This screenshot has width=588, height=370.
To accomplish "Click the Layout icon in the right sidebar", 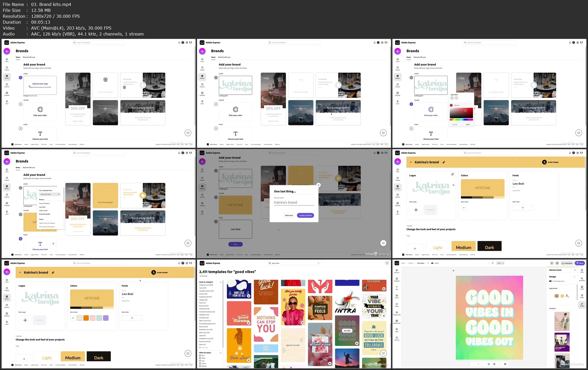I will point(582,287).
